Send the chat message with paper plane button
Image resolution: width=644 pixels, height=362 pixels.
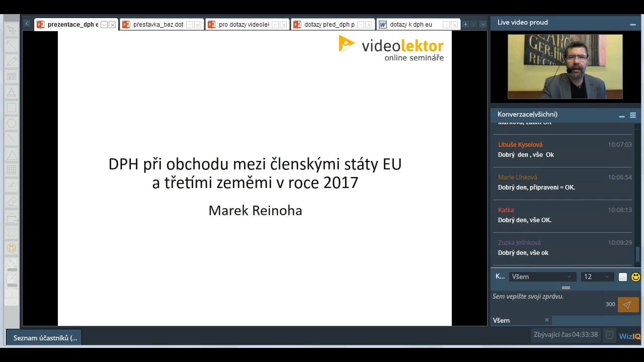click(x=628, y=305)
